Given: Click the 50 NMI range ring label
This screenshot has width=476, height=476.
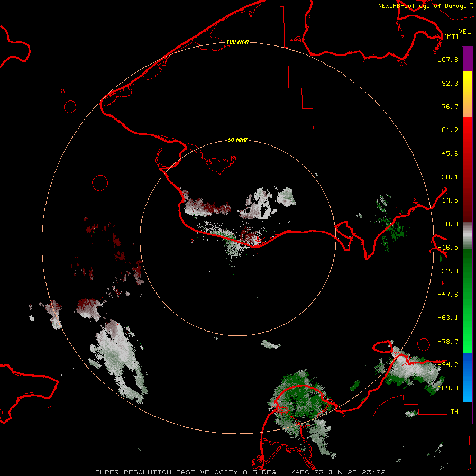Looking at the screenshot, I should pos(237,140).
